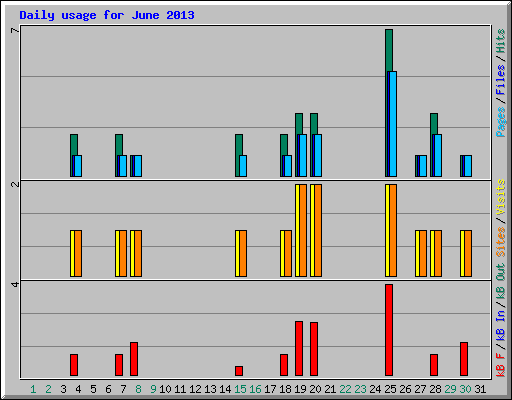Select the yellow Visits bar for day 20
This screenshot has height=400, width=512.
[x=312, y=230]
